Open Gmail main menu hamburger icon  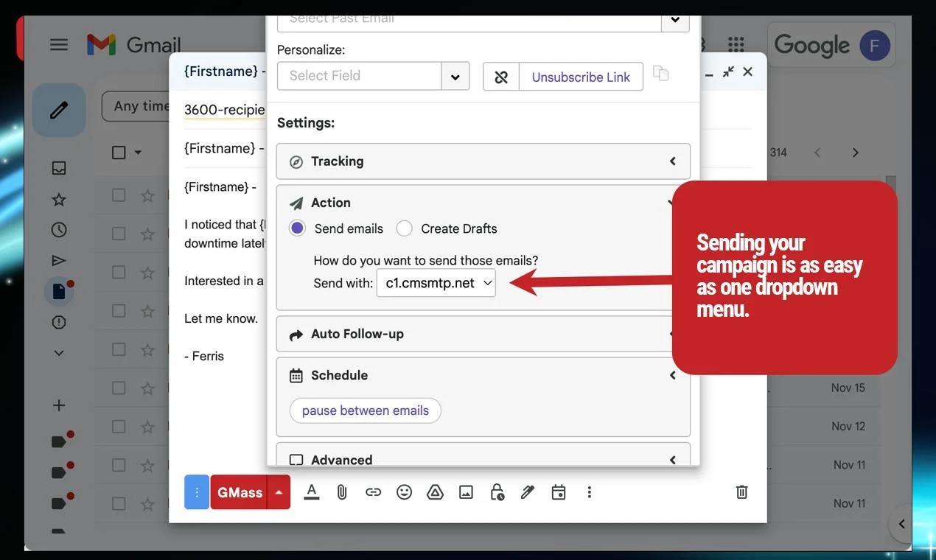pos(59,45)
